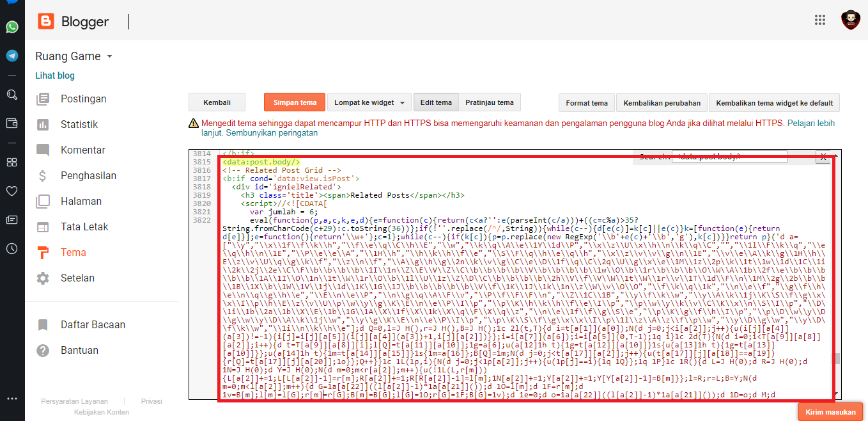Click the Simpan tema button
Viewport: 868px width, 421px height.
[x=295, y=102]
